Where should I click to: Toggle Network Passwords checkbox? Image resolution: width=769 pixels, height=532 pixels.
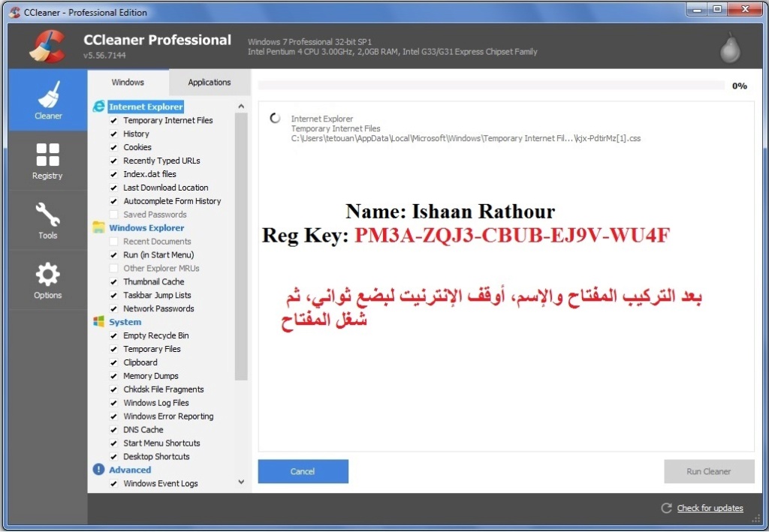[114, 308]
